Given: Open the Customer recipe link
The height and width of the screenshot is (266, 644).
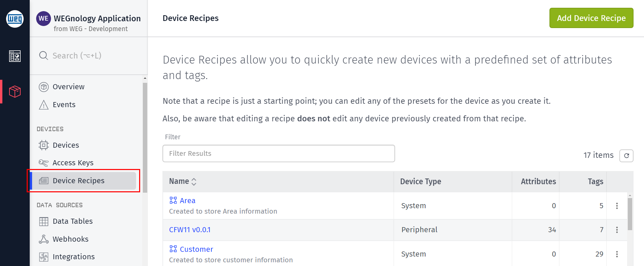Looking at the screenshot, I should tap(197, 249).
